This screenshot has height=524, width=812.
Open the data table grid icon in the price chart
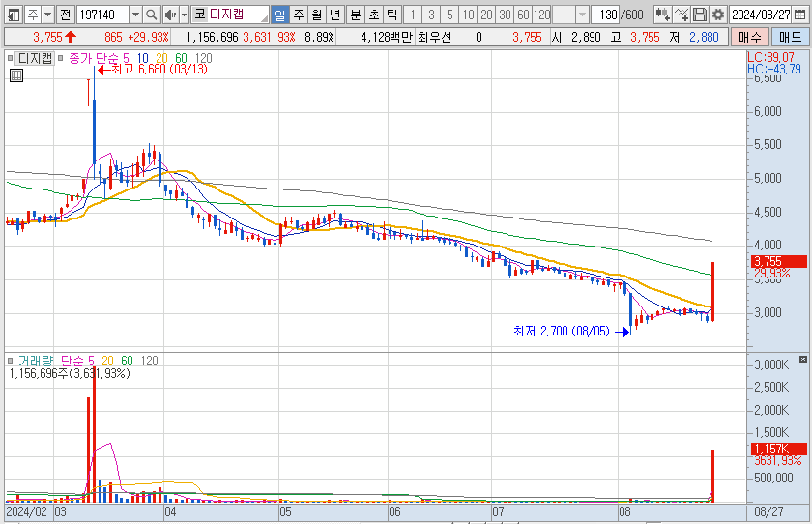tap(16, 75)
